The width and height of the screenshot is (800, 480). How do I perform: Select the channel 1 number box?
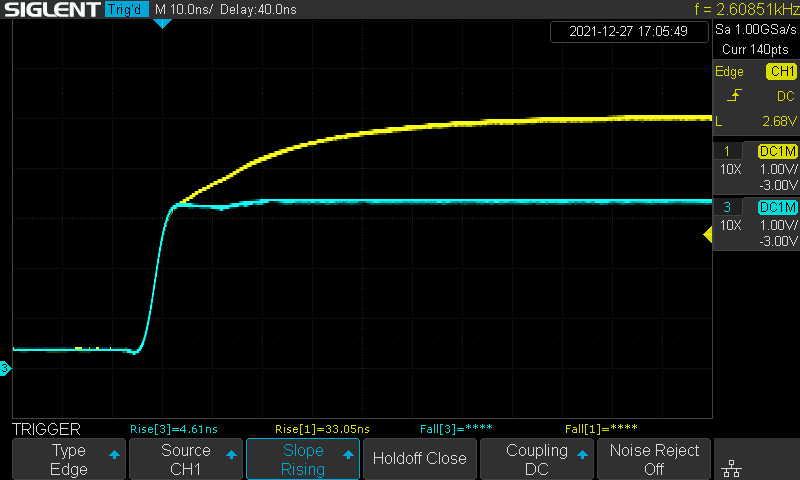[x=727, y=151]
